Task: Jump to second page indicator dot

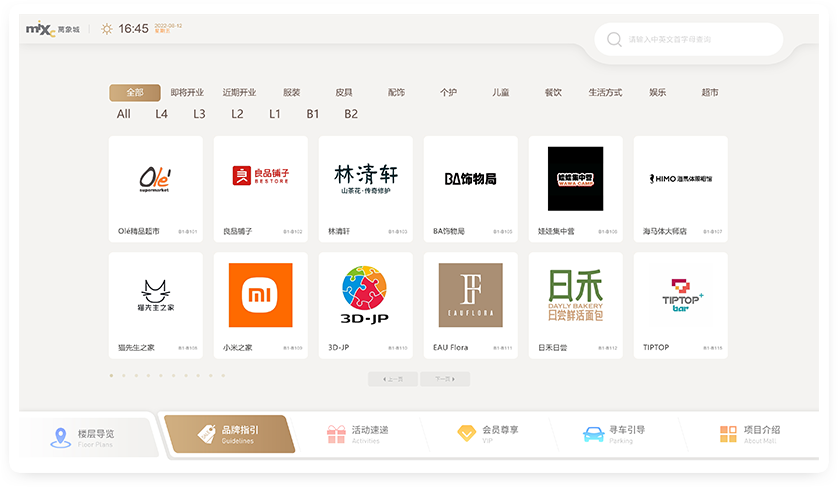Action: pyautogui.click(x=124, y=376)
